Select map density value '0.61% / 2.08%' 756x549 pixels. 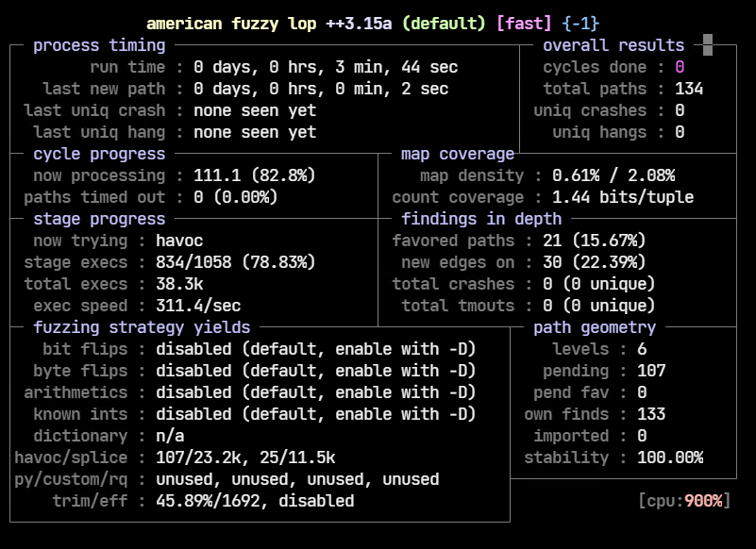[613, 175]
